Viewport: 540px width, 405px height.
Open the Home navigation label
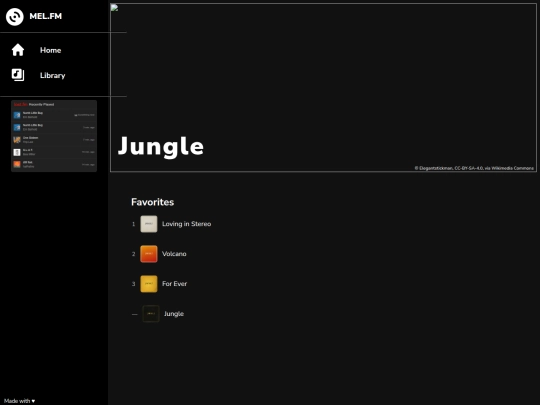tap(51, 50)
